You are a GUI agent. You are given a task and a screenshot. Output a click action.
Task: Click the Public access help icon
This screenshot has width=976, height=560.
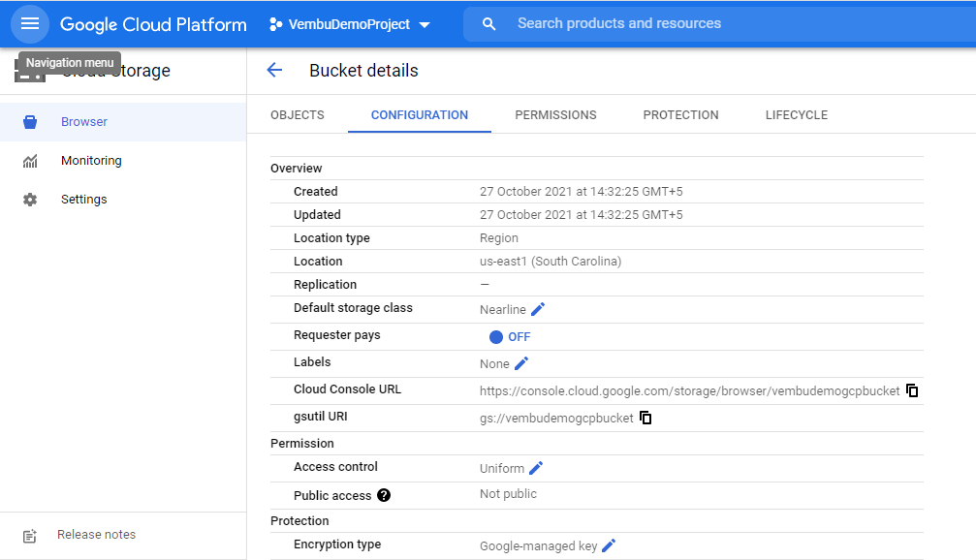click(x=384, y=495)
